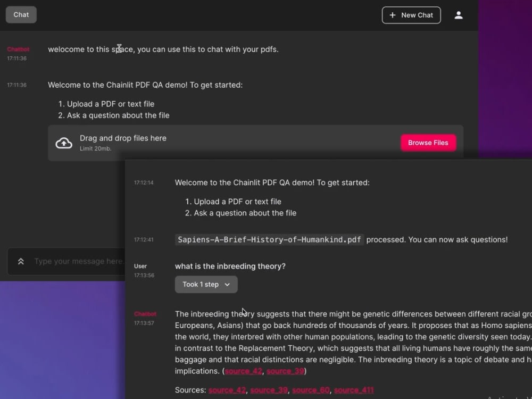Click the plus icon in New Chat button

point(393,15)
